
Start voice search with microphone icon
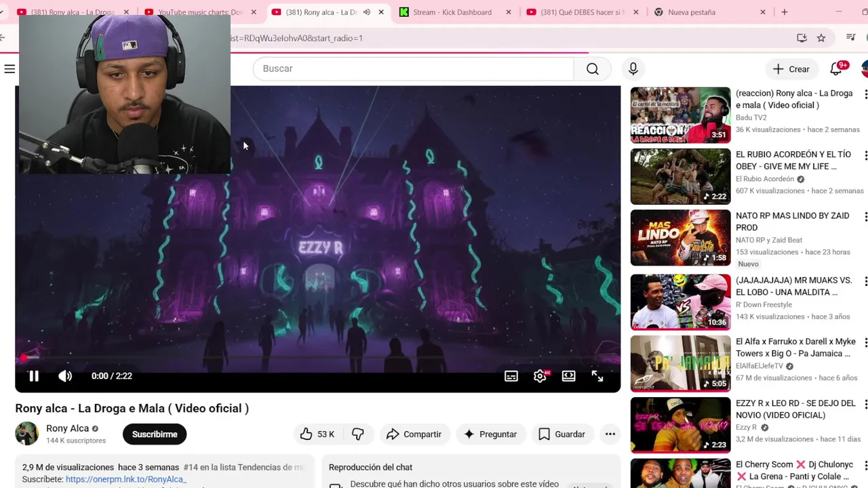pyautogui.click(x=633, y=68)
